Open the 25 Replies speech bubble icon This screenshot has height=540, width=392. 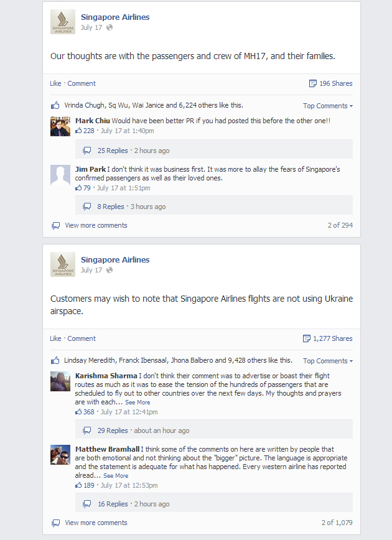point(87,151)
